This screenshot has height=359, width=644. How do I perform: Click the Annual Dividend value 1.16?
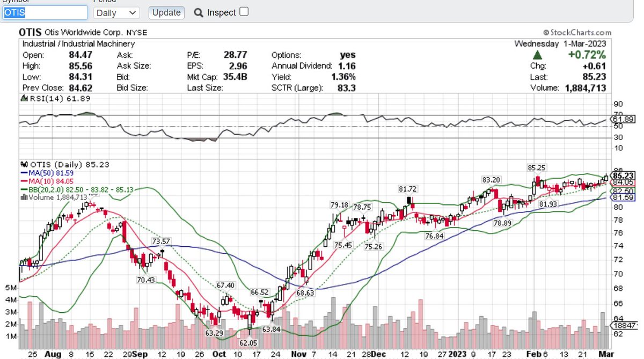pyautogui.click(x=347, y=66)
